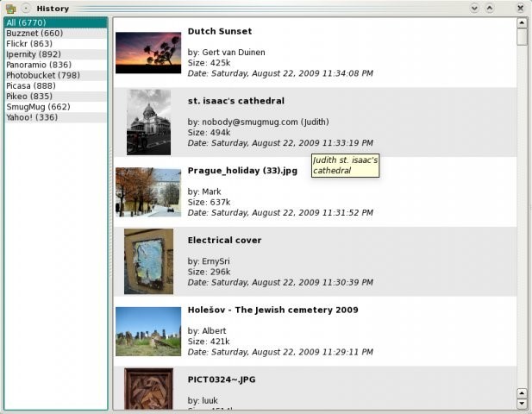Viewport: 532px width, 414px height.
Task: Click the round sticky button beside History title
Action: click(x=26, y=8)
